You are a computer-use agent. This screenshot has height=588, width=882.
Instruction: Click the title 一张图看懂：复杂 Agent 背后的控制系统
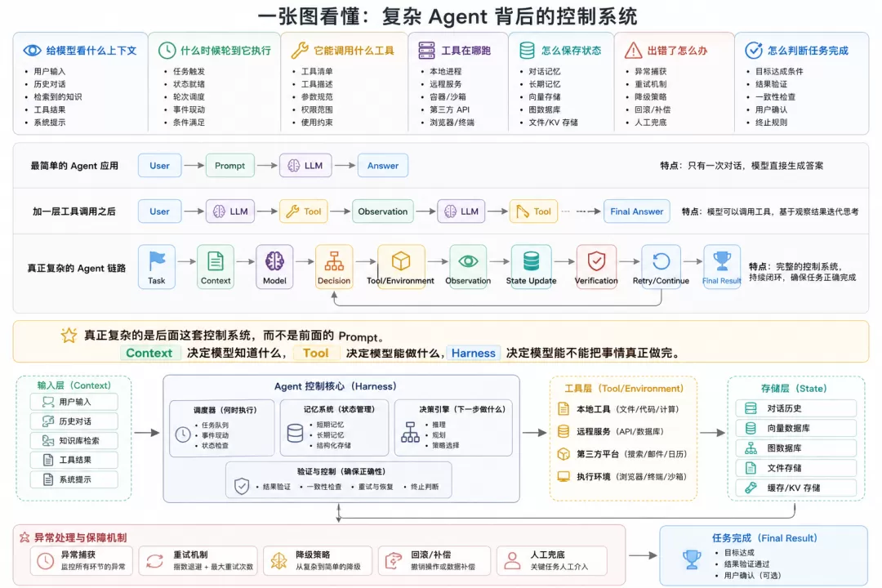click(x=448, y=16)
